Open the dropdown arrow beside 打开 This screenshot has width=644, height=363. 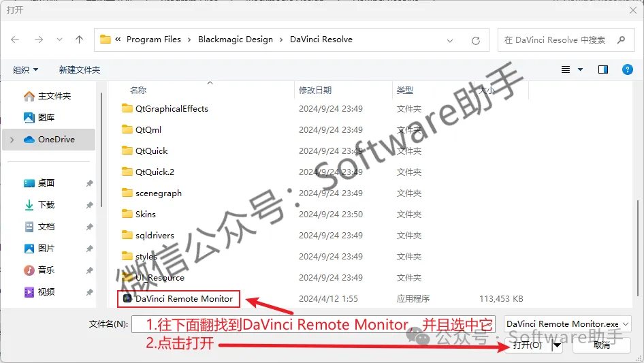click(x=557, y=345)
